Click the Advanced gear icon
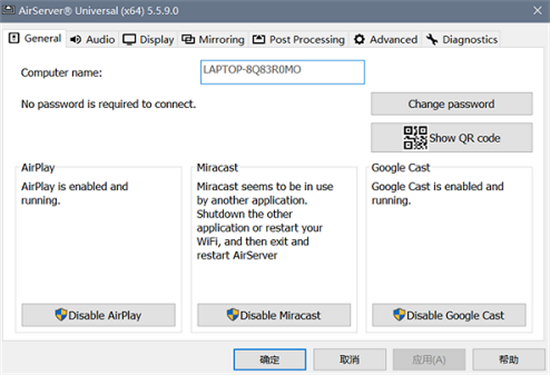The height and width of the screenshot is (375, 550). click(x=359, y=39)
